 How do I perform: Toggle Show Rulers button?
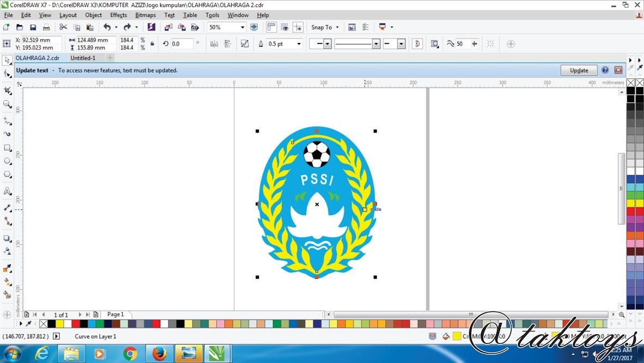point(271,27)
